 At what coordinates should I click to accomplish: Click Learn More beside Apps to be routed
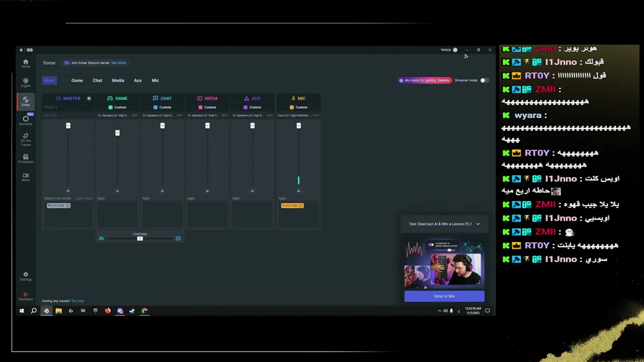pyautogui.click(x=84, y=198)
